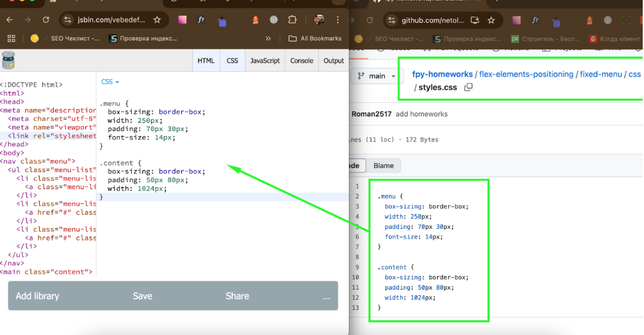Open the flex-elements-positioning breadcrumb link
644x335 pixels.
526,74
